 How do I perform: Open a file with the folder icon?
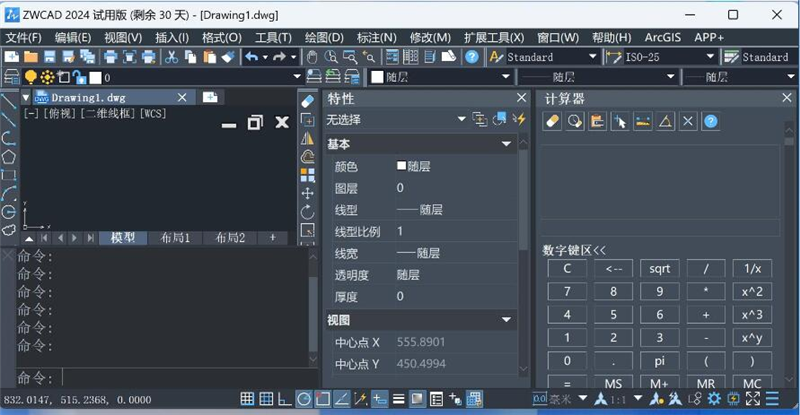click(x=31, y=57)
